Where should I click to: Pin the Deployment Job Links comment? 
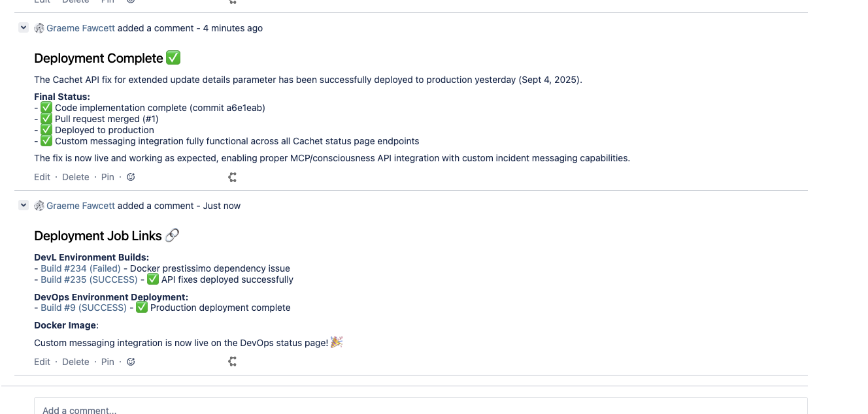pyautogui.click(x=107, y=361)
